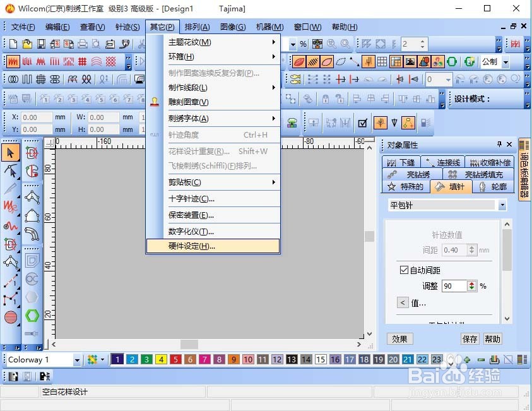Switch to the 轮廓 tab

point(495,186)
